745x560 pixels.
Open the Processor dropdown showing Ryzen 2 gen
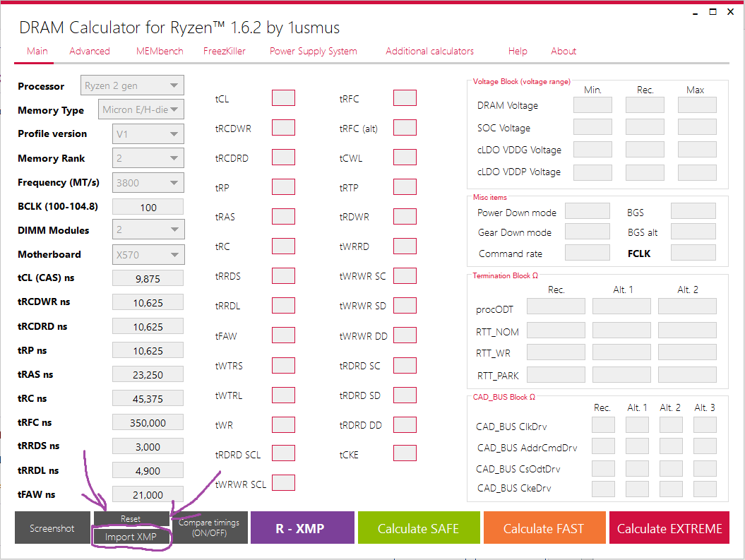click(x=132, y=85)
